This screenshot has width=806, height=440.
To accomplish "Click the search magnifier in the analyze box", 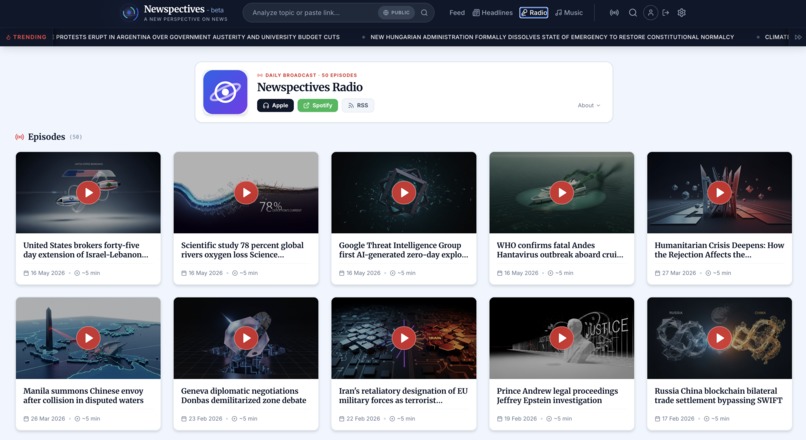I will 424,13.
